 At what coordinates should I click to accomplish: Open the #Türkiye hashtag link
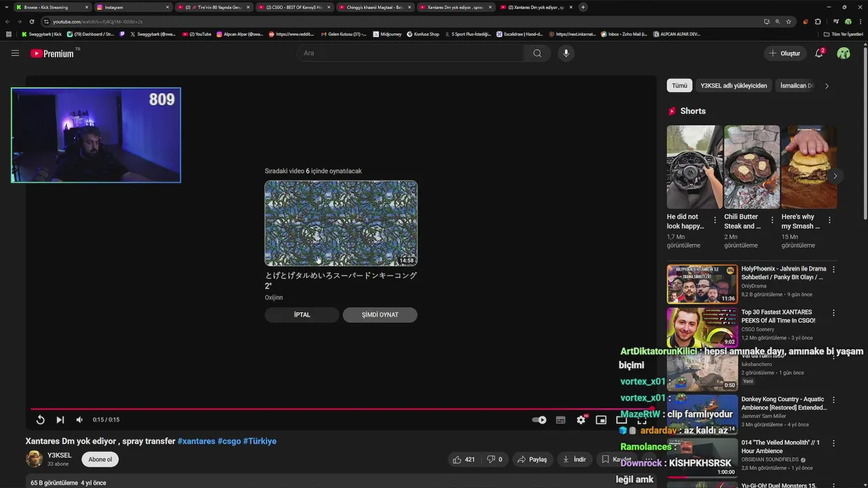point(260,441)
